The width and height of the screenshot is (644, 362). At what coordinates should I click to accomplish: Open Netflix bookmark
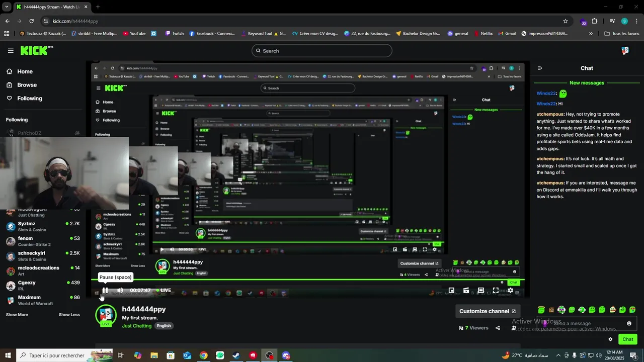484,34
